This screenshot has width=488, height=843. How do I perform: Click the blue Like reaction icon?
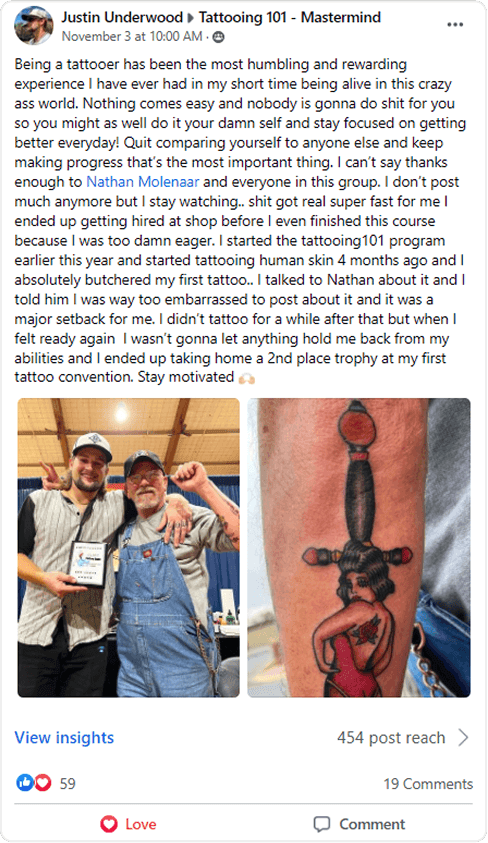[25, 783]
